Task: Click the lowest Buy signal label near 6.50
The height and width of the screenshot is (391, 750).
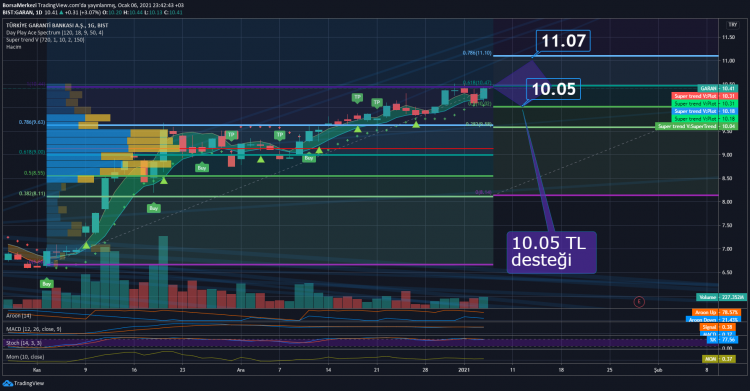Action: click(46, 284)
